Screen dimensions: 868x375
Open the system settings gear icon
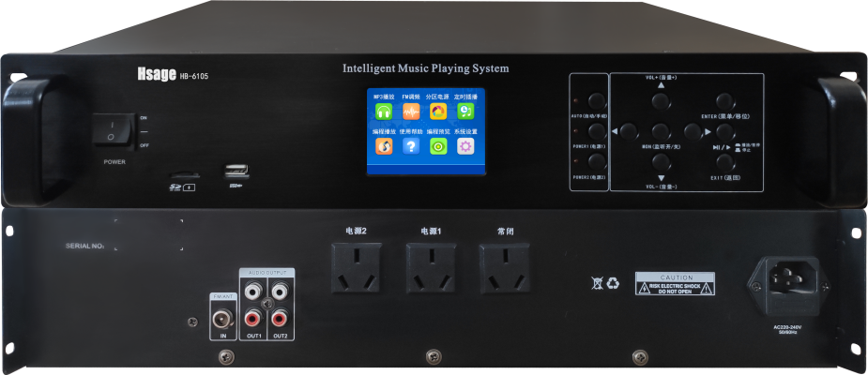coord(465,146)
